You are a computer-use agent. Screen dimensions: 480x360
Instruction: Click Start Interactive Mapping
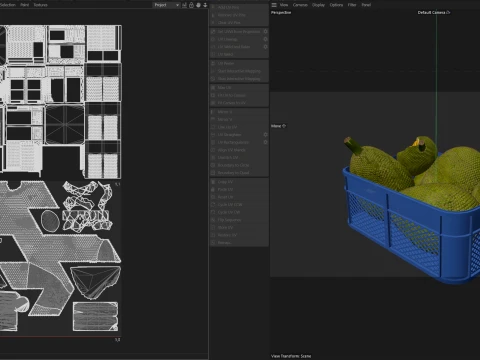coord(239,71)
